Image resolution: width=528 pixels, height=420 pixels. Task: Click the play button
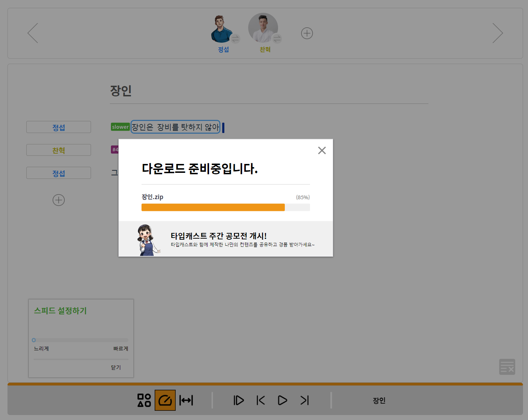click(282, 400)
